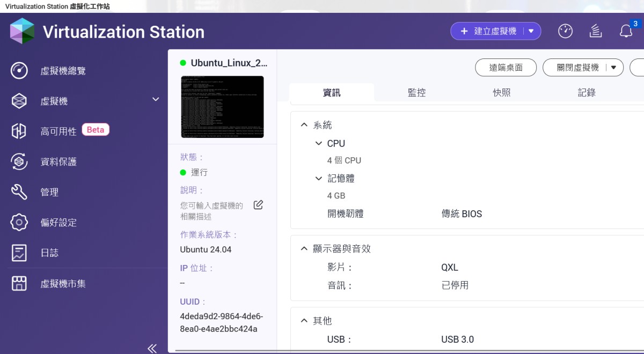
Task: Expand the 虛擬機 sidebar submenu chevron
Action: tap(156, 99)
